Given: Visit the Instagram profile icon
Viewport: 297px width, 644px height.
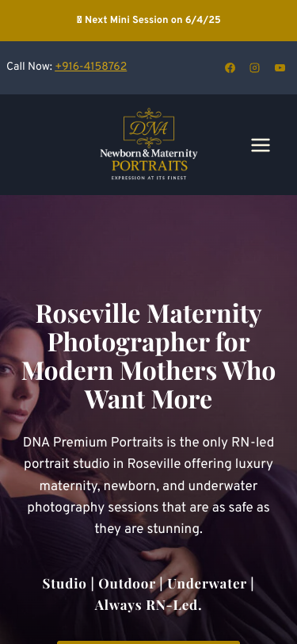Looking at the screenshot, I should click(x=255, y=67).
